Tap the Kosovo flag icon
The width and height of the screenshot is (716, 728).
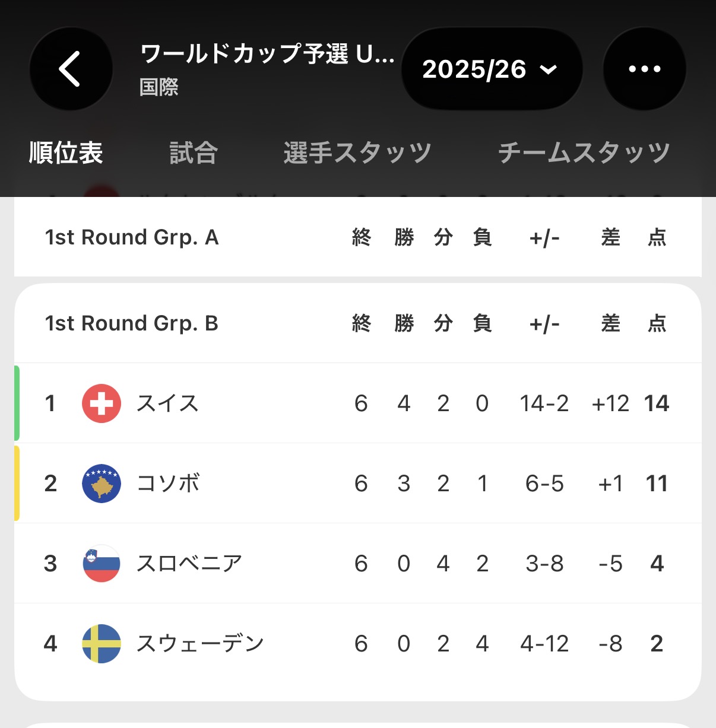click(x=102, y=484)
